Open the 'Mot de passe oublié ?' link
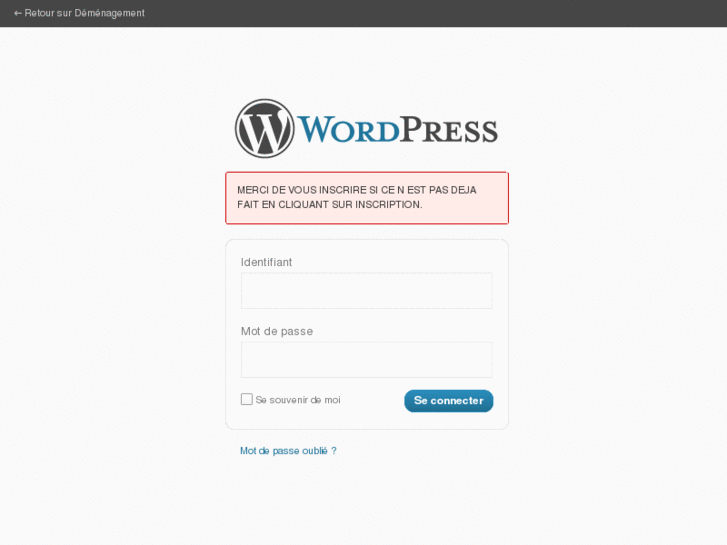The height and width of the screenshot is (545, 727). (x=288, y=451)
